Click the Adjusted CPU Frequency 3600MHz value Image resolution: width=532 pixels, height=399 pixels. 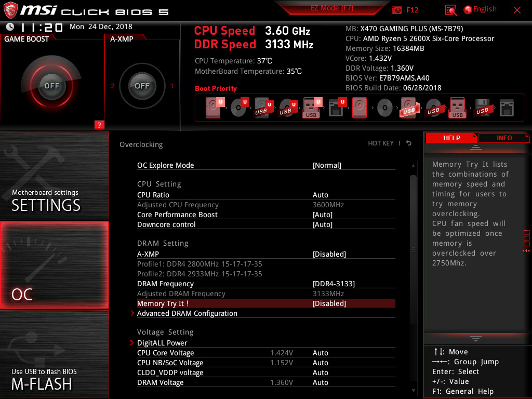tap(328, 205)
